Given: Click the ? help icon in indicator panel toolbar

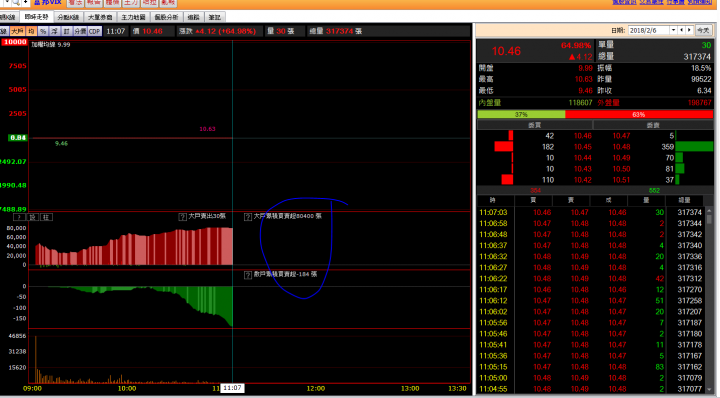Looking at the screenshot, I should point(19,217).
